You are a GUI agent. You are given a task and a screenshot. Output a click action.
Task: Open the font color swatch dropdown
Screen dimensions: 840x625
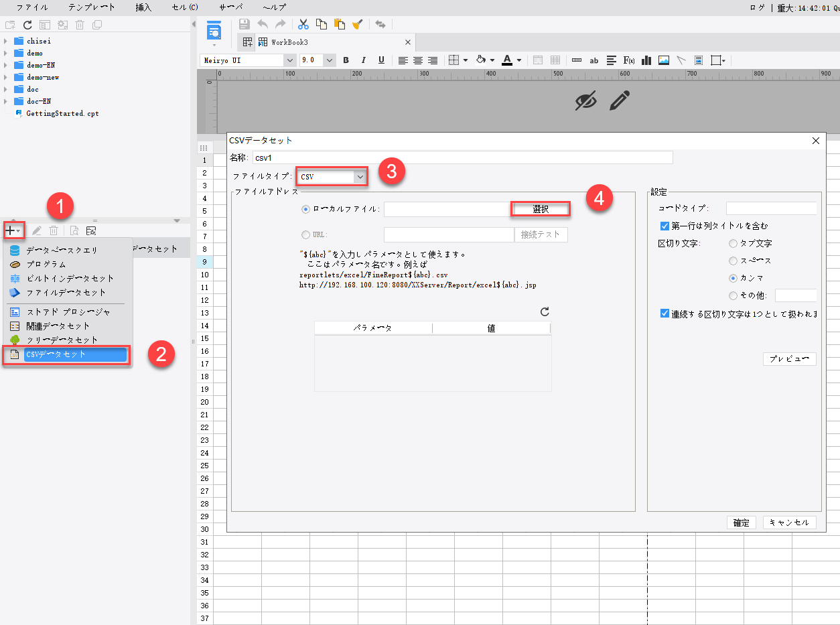(517, 60)
